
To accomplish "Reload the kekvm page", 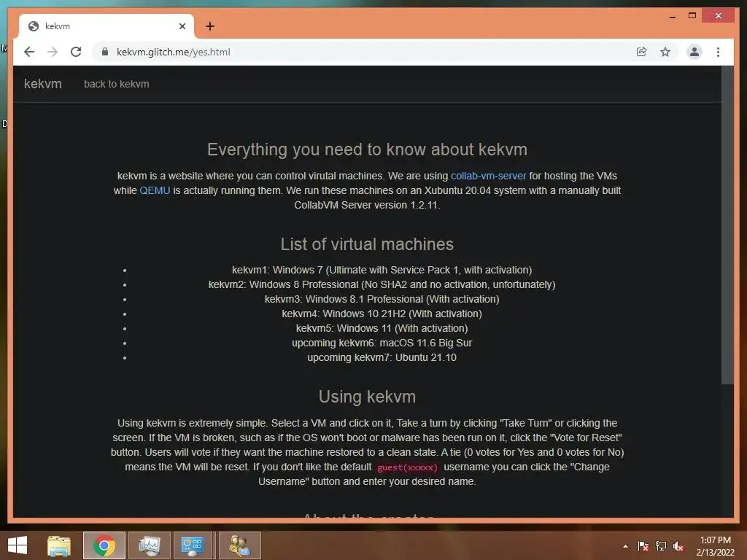I will (x=76, y=52).
